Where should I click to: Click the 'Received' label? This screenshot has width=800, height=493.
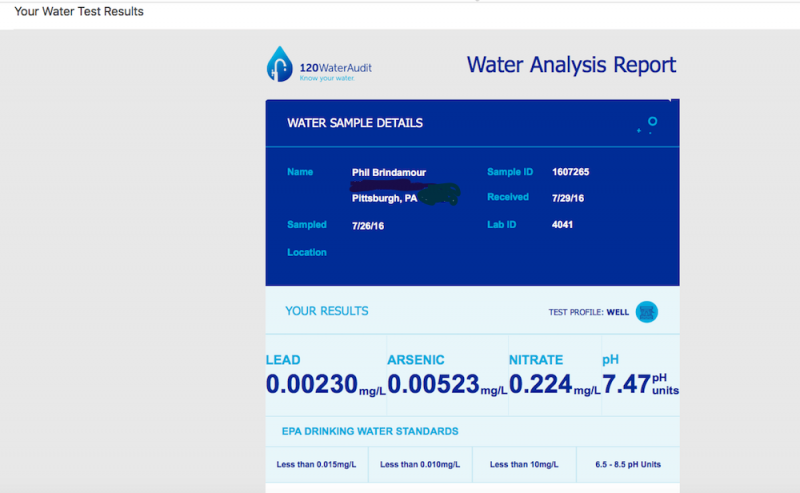(x=508, y=197)
